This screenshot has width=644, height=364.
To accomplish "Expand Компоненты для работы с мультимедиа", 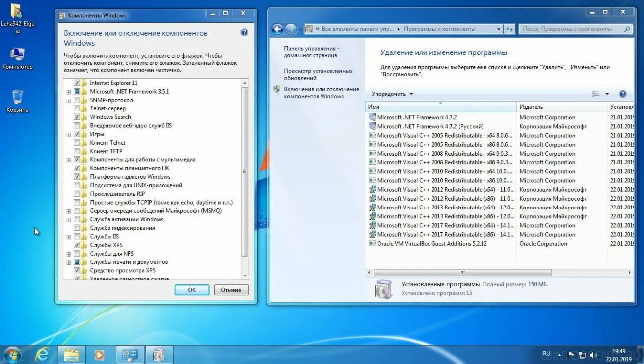I will [69, 160].
